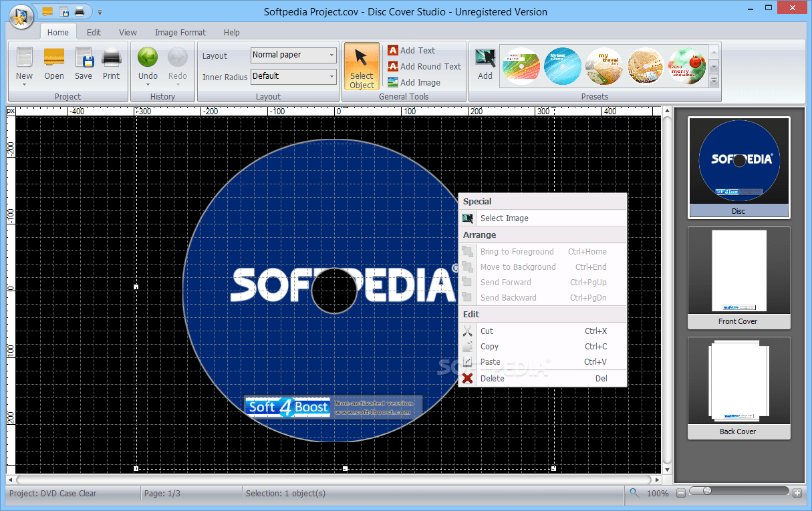Screen dimensions: 812x511
Task: Open a project with the Open icon
Action: click(x=53, y=63)
